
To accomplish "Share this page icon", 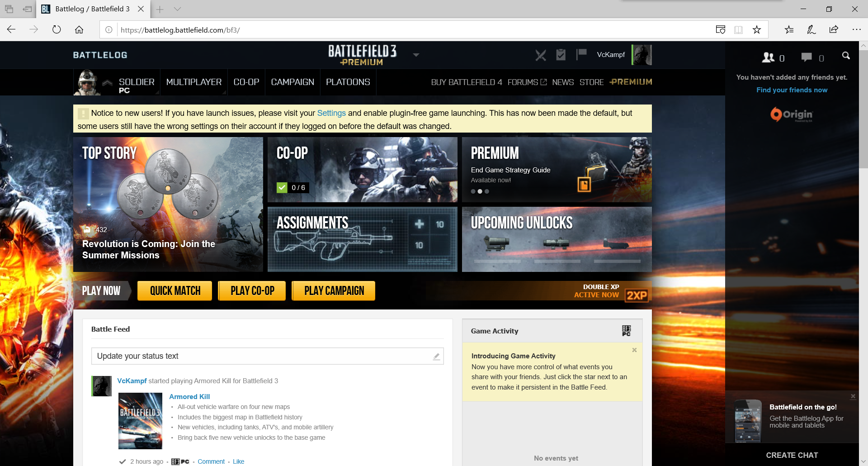I will coord(834,30).
